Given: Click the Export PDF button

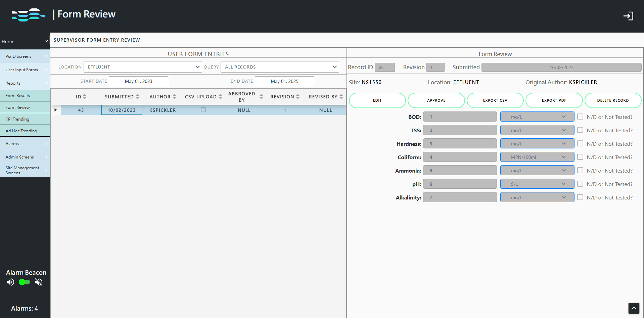Looking at the screenshot, I should 554,100.
